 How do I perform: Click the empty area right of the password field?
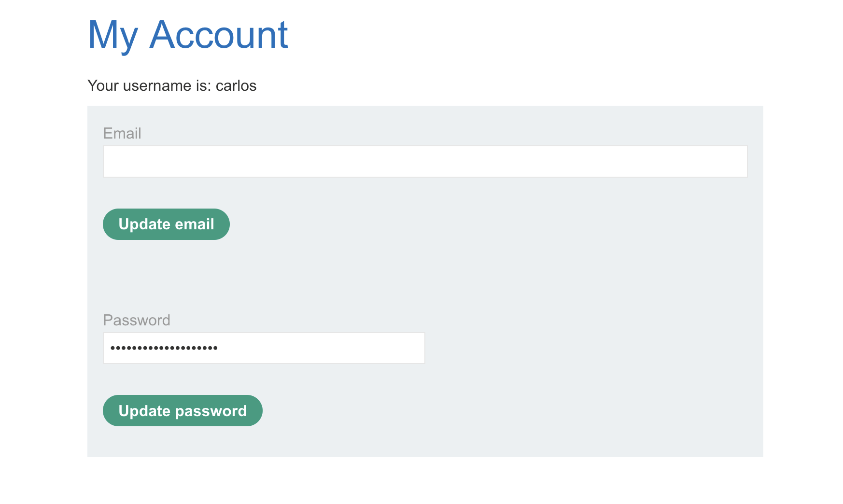(x=579, y=348)
